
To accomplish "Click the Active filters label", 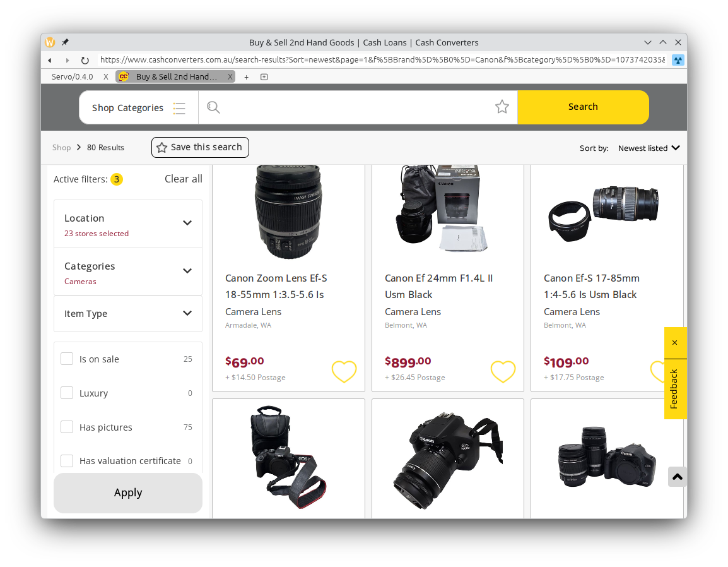I will point(80,179).
